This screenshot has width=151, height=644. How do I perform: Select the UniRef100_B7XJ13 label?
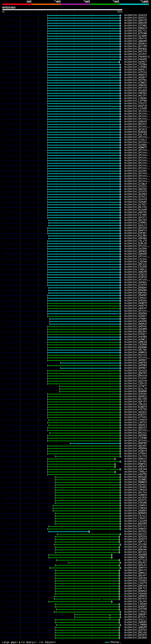(x=135, y=526)
